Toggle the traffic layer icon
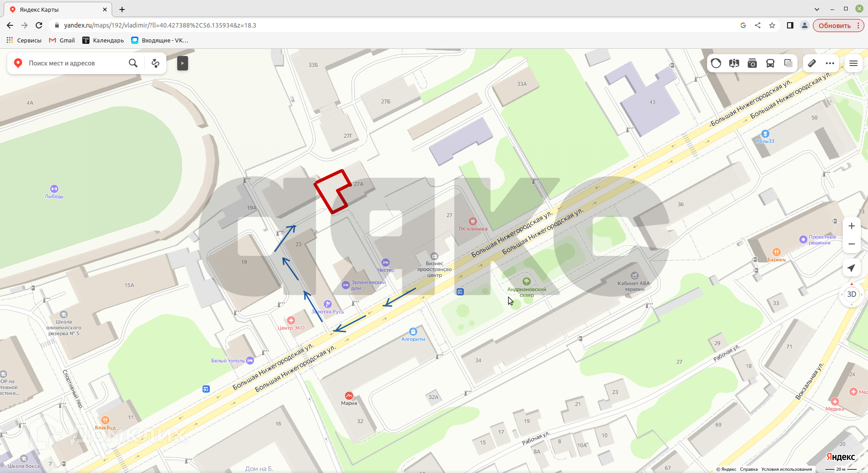The width and height of the screenshot is (868, 473). pos(716,63)
